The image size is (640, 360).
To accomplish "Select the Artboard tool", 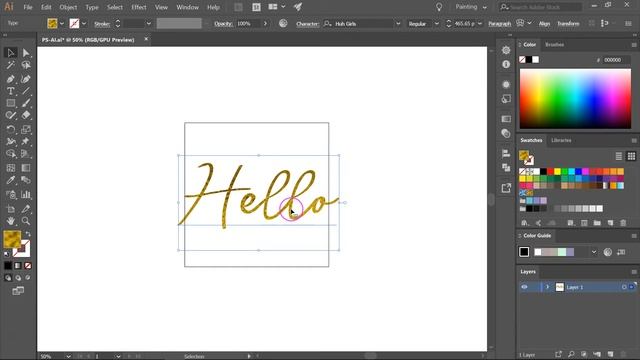I will 11,209.
